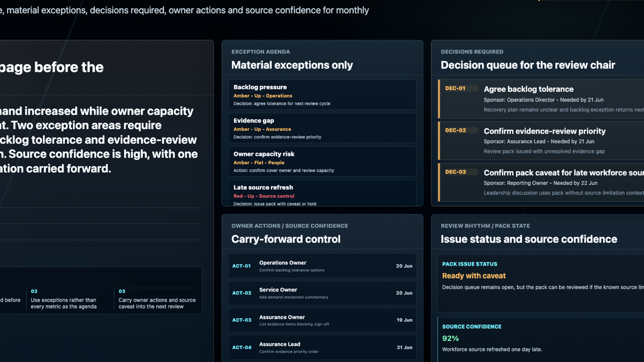Click the 92% source confidence value
The height and width of the screenshot is (362, 644).
tap(450, 338)
